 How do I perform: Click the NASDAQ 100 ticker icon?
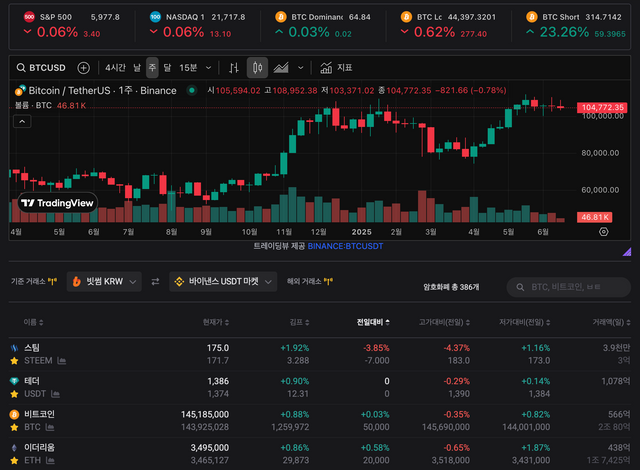tap(155, 17)
